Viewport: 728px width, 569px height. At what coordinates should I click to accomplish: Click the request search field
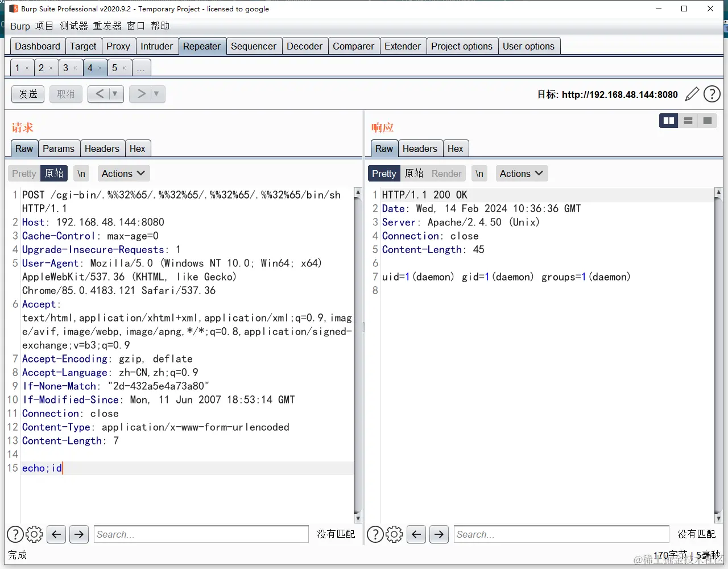[x=201, y=534]
